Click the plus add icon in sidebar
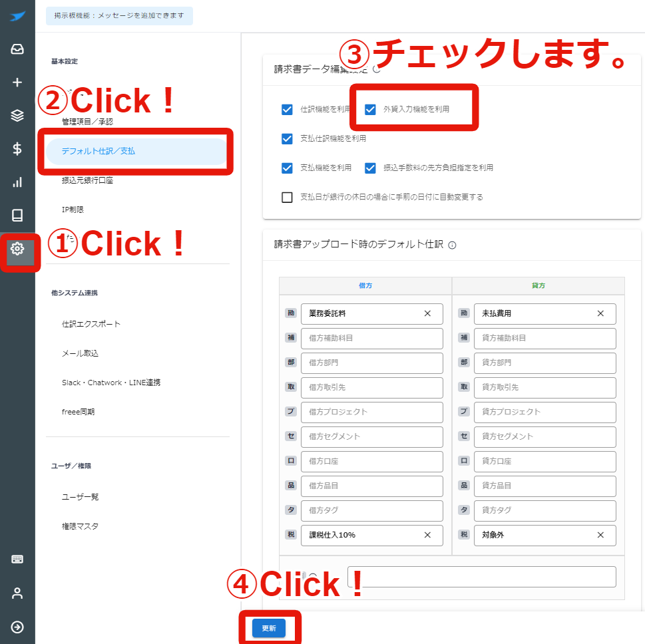 [x=17, y=82]
